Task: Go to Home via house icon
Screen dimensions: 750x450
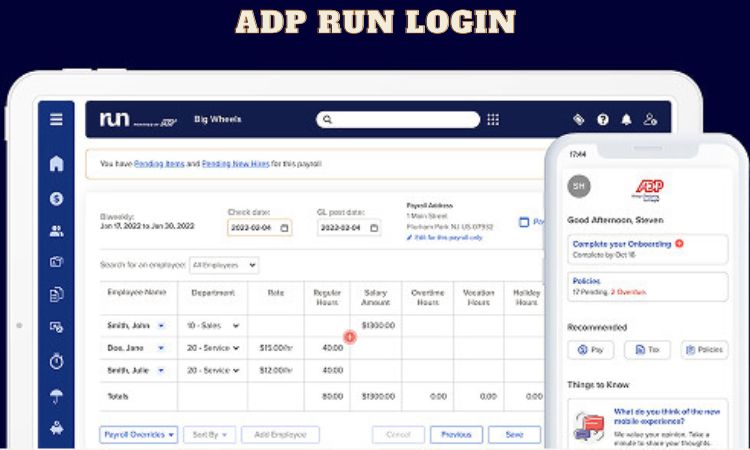Action: (56, 163)
